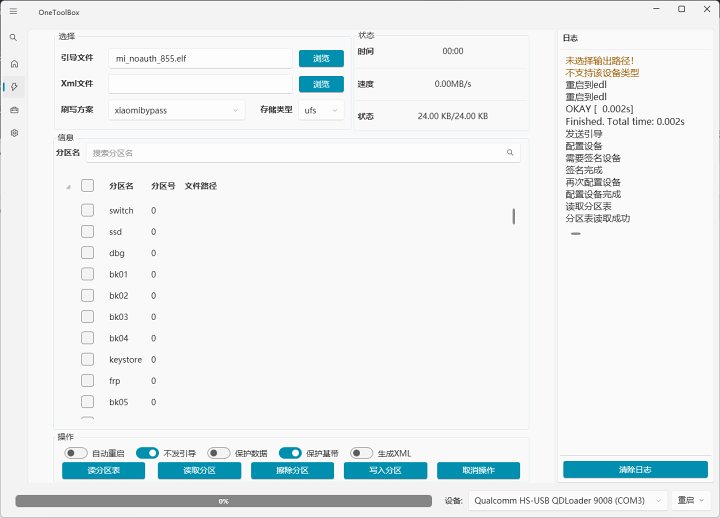Open the 重启 dropdown at the bottom right
Viewport: 720px width, 518px height.
pos(692,500)
